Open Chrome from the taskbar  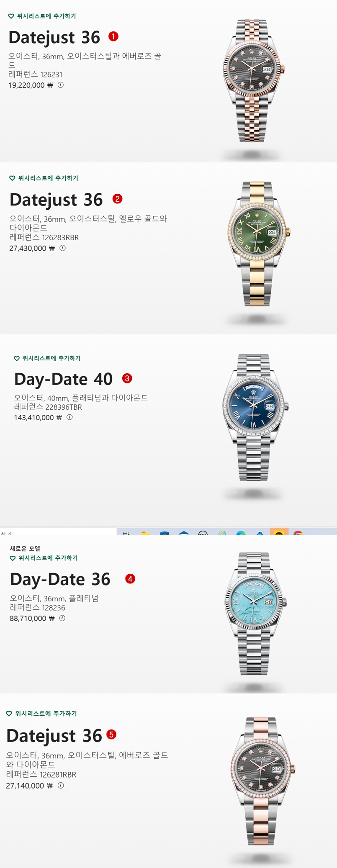click(x=298, y=533)
